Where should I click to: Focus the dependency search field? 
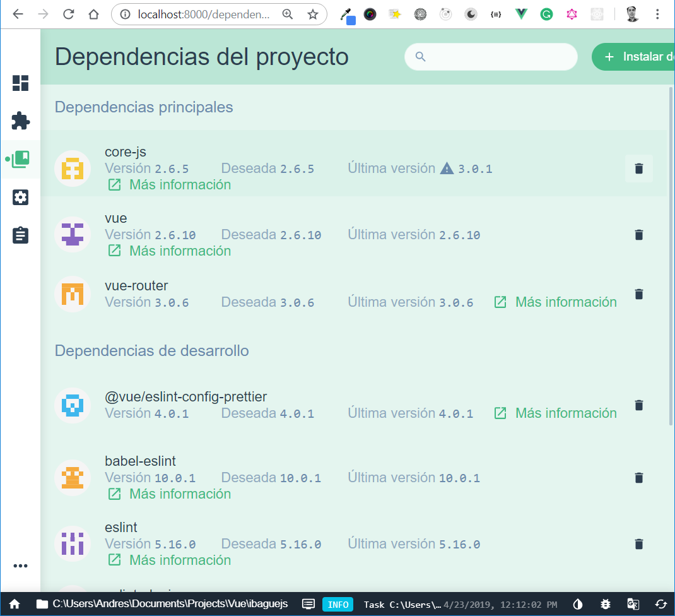(491, 56)
